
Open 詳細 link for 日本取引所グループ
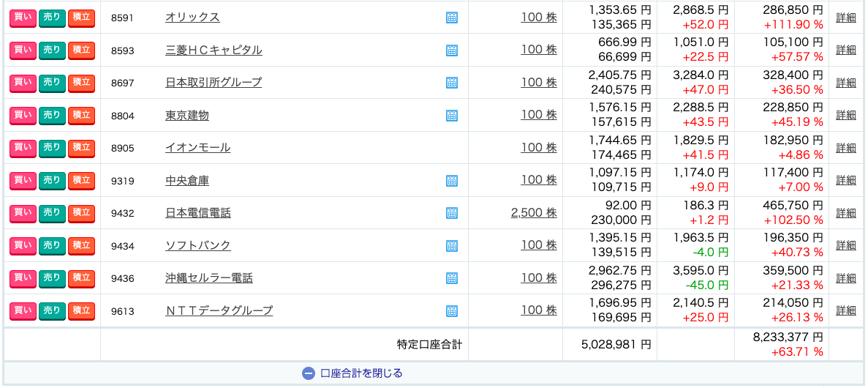coord(846,83)
